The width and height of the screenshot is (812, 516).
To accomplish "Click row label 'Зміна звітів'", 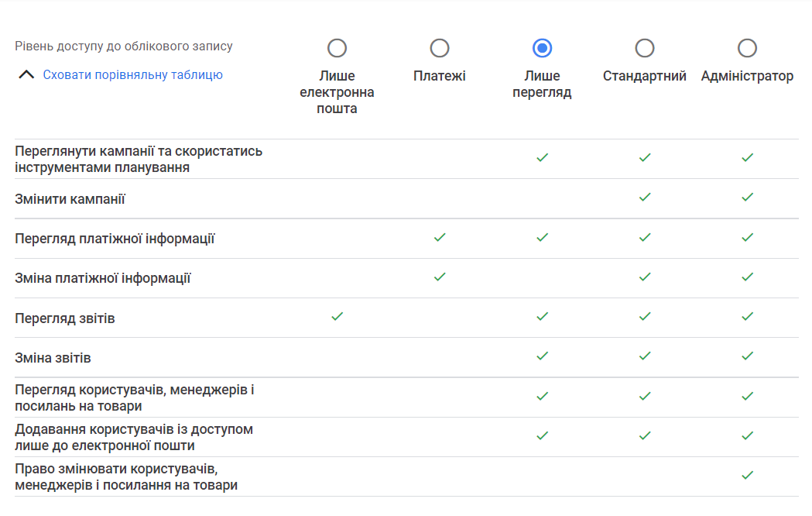I will pos(53,358).
